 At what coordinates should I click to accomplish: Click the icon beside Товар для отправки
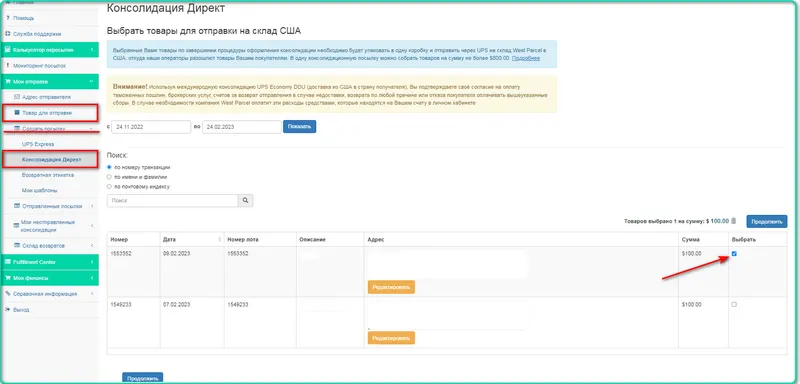tap(17, 113)
